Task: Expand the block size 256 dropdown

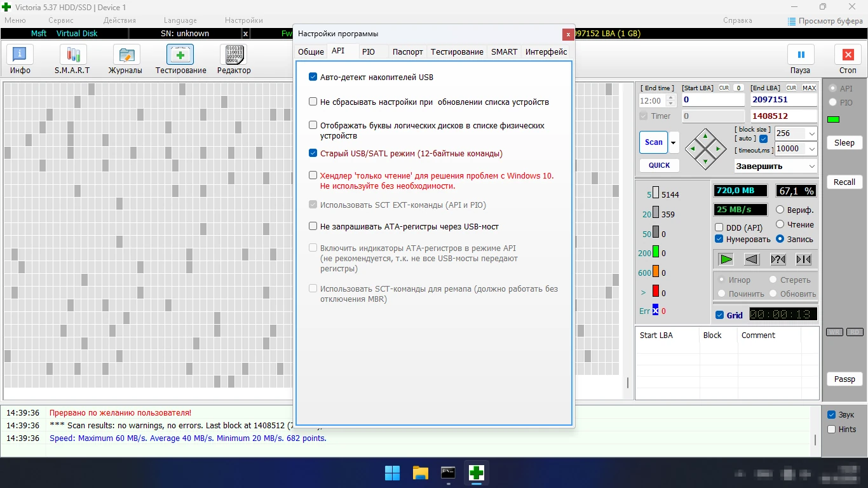Action: click(x=811, y=133)
